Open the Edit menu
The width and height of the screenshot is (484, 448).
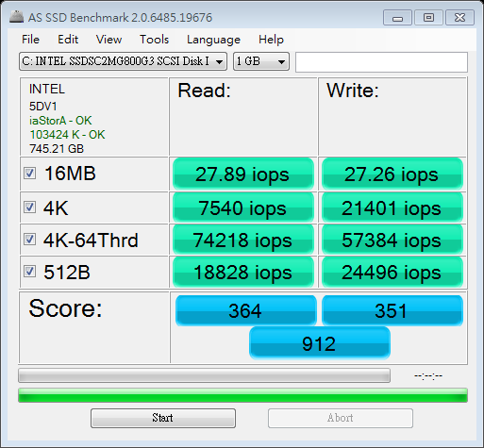pos(68,40)
